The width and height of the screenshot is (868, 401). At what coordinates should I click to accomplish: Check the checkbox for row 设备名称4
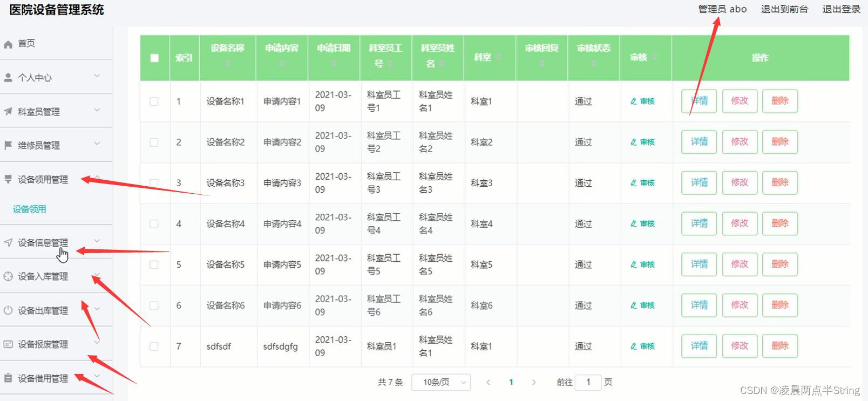coord(154,224)
